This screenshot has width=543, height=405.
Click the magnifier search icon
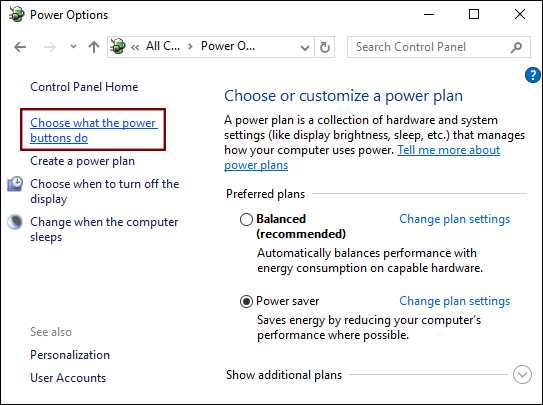coord(516,47)
